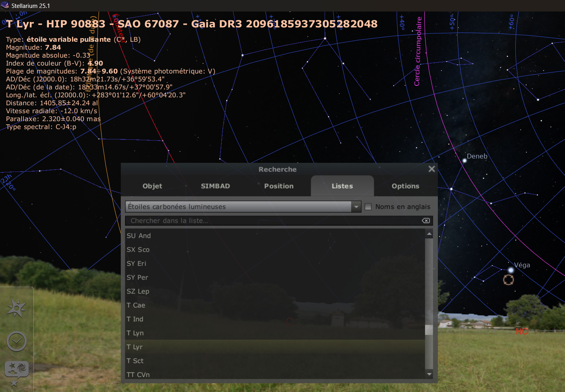Click the Parallaxe 2.320±0.040 mas line

pyautogui.click(x=53, y=119)
